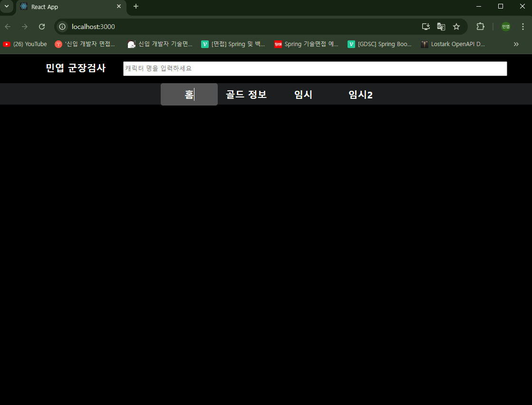Open the YouTube bookmark
The width and height of the screenshot is (532, 405).
[x=25, y=44]
